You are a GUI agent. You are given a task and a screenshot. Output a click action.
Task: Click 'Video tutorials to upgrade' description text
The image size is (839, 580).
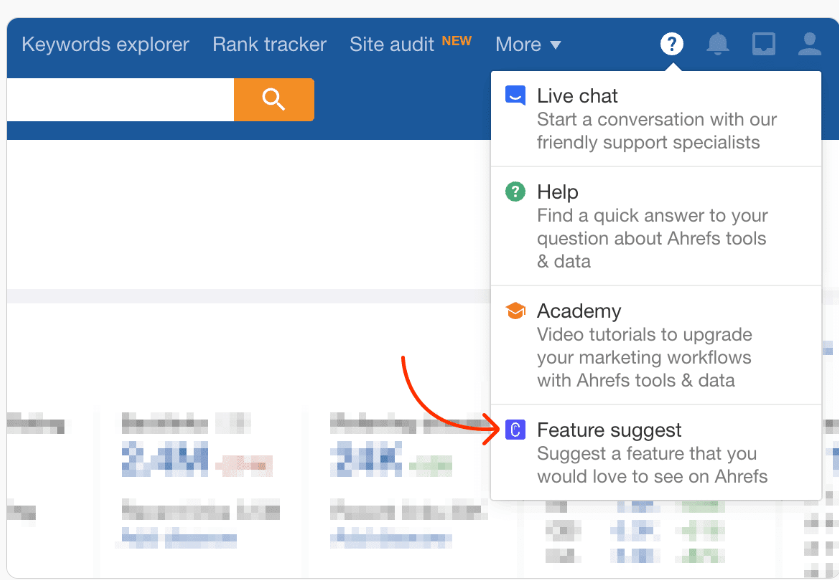tap(645, 335)
